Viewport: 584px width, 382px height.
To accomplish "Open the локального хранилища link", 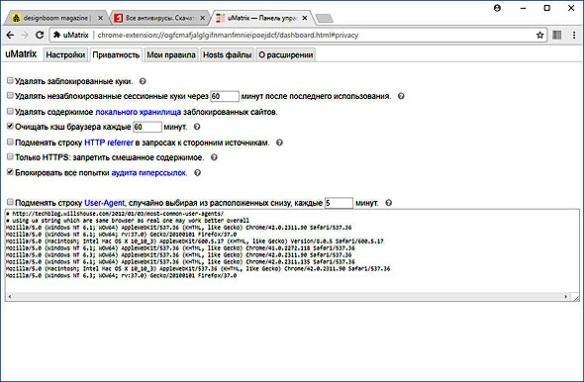I will [x=138, y=112].
